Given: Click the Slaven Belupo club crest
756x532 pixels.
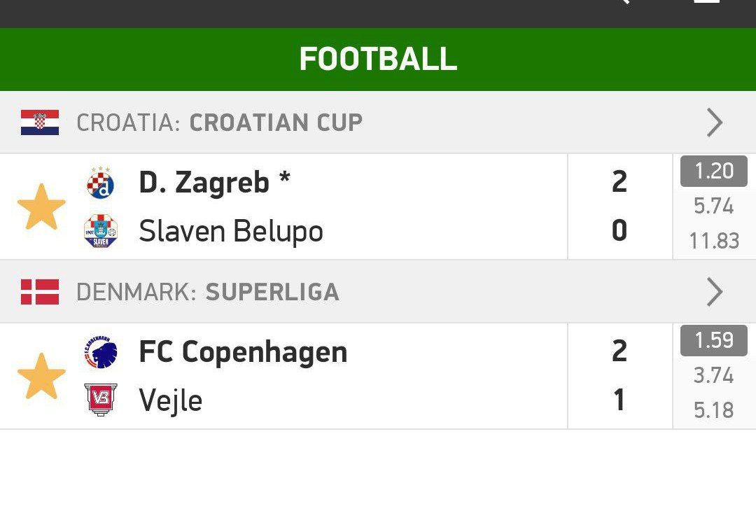Looking at the screenshot, I should click(101, 231).
